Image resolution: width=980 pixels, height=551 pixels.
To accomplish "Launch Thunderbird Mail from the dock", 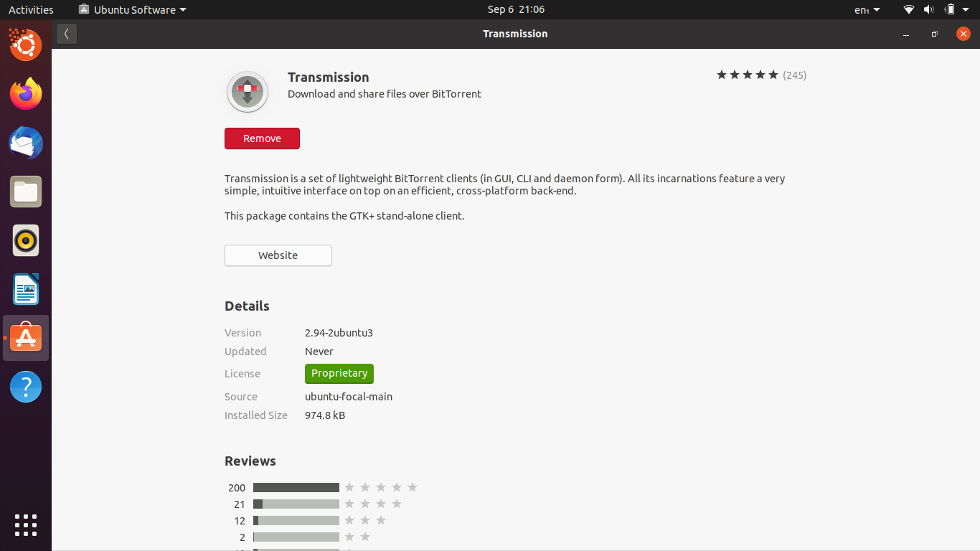I will tap(26, 143).
